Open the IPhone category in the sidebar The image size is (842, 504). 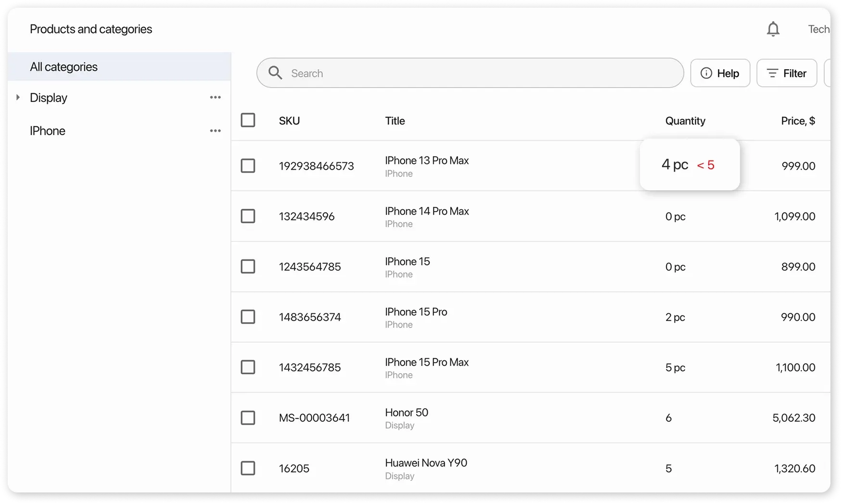coord(47,130)
